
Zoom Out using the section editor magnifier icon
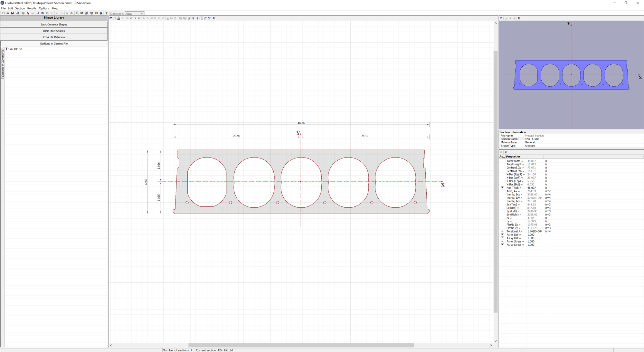point(197,18)
